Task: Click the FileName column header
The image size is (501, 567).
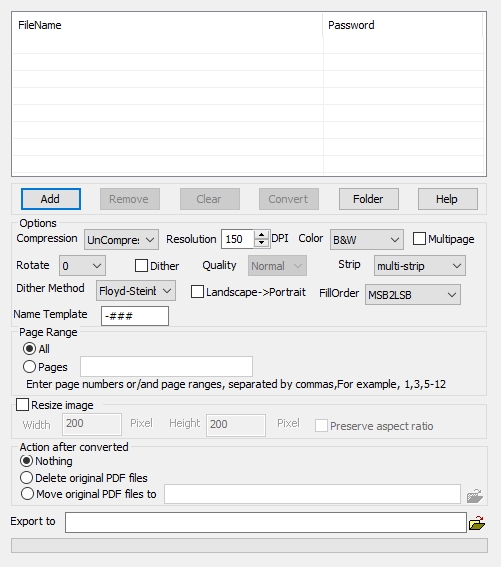Action: [x=167, y=25]
